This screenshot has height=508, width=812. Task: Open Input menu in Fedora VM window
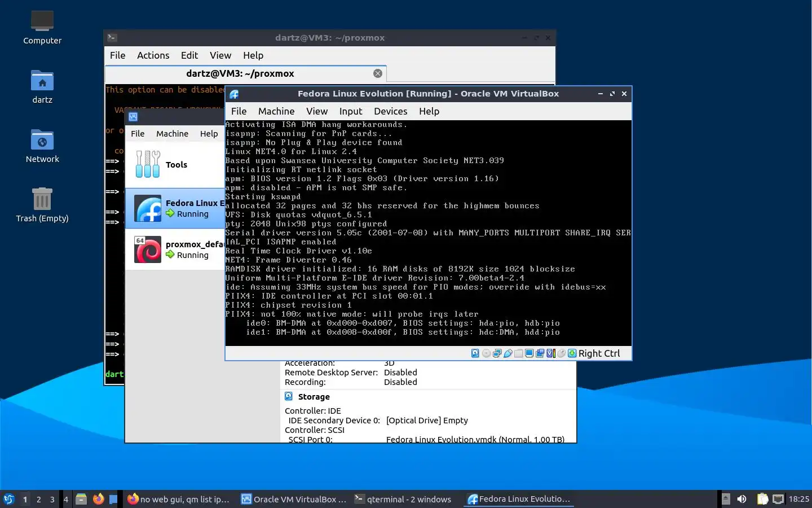[351, 111]
